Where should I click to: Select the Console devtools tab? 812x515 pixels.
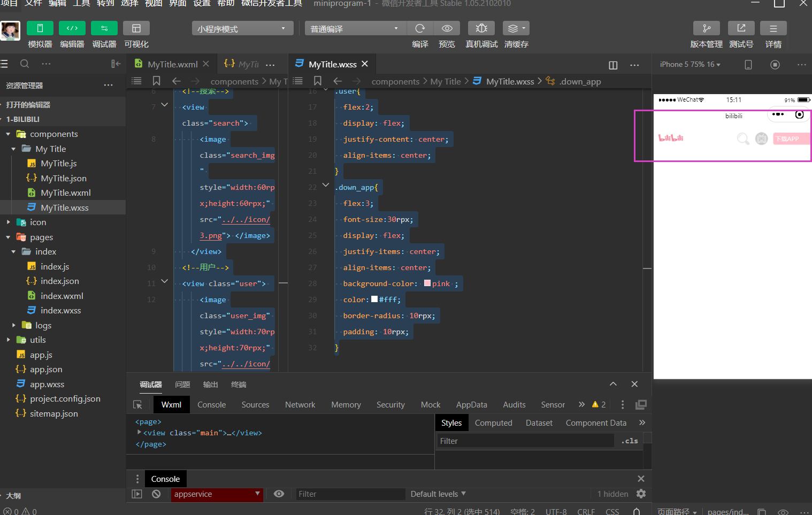tap(211, 405)
